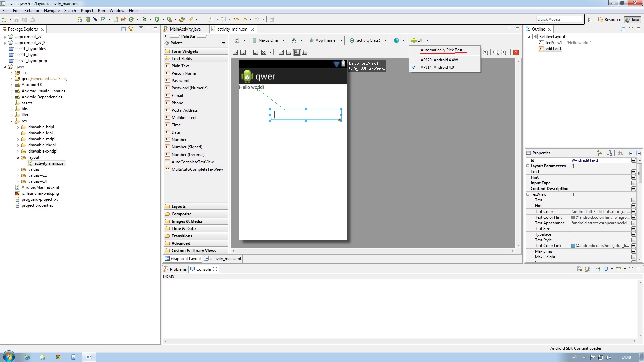This screenshot has height=362, width=644.
Task: Click the New Java Class icon
Action: point(131,20)
